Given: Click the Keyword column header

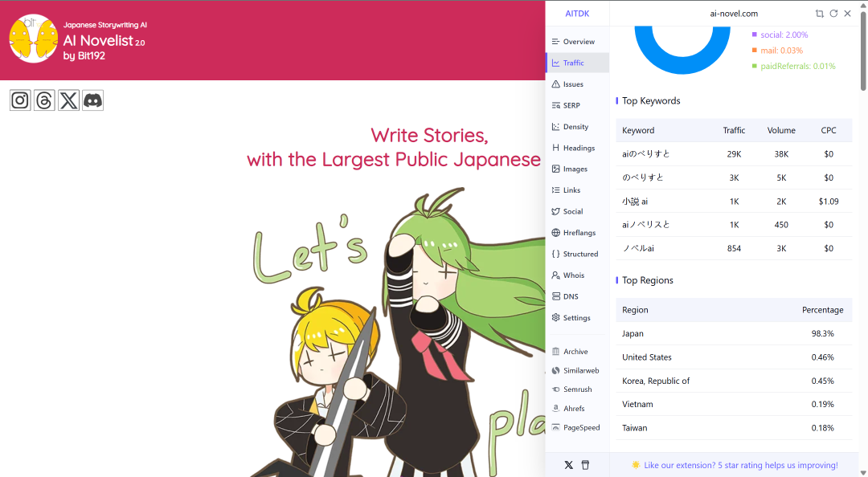Looking at the screenshot, I should tap(637, 131).
